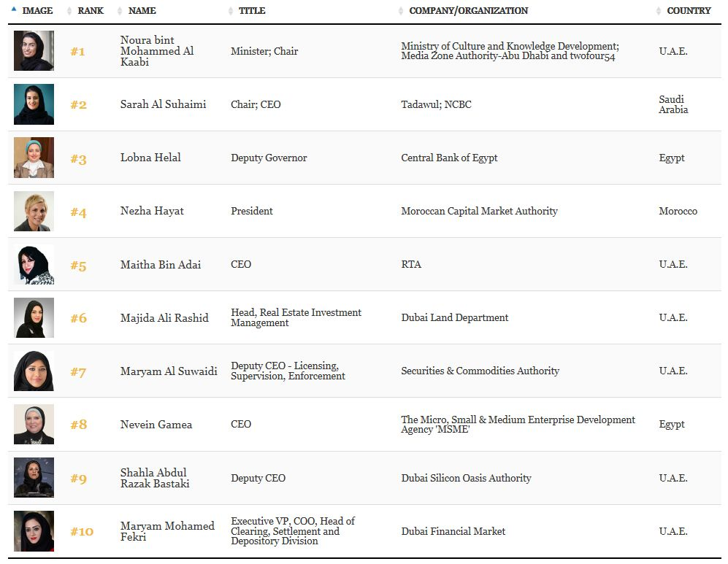Viewport: 728px width, 564px height.
Task: Select the Central Bank of Egypt text
Action: pyautogui.click(x=449, y=158)
